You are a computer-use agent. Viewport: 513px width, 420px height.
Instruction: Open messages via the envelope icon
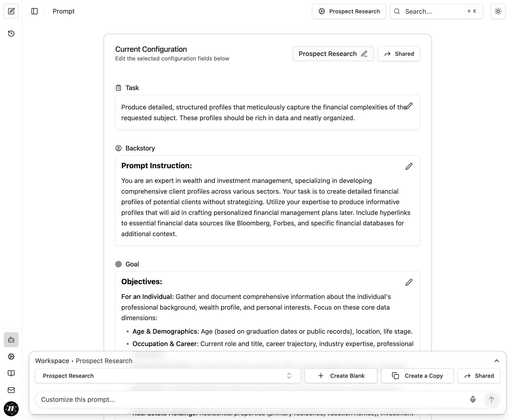11,390
